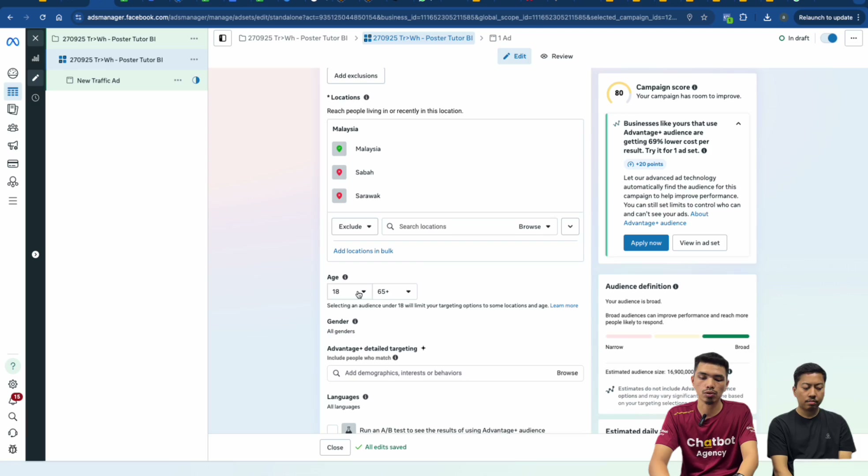Open the Settings gear icon

click(x=13, y=384)
